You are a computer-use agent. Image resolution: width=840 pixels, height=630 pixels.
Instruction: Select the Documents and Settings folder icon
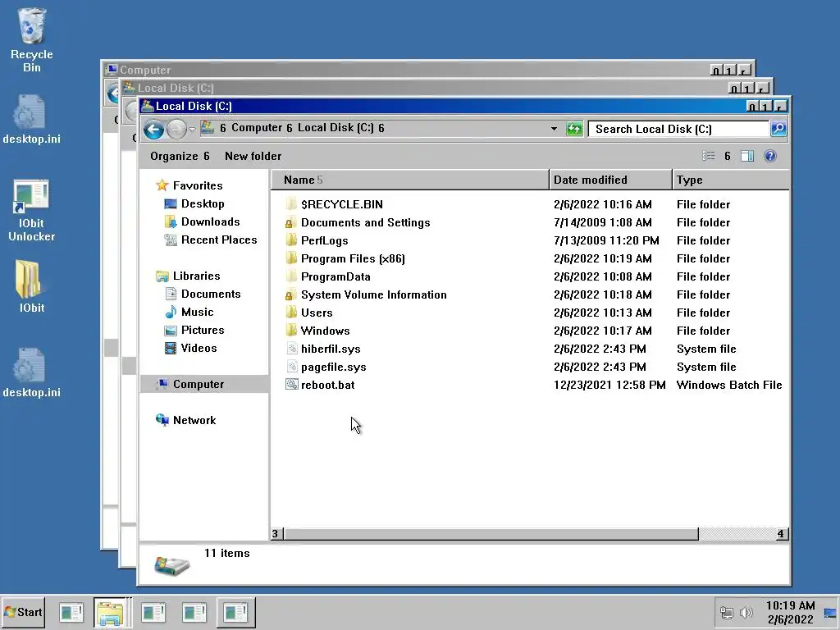click(291, 222)
